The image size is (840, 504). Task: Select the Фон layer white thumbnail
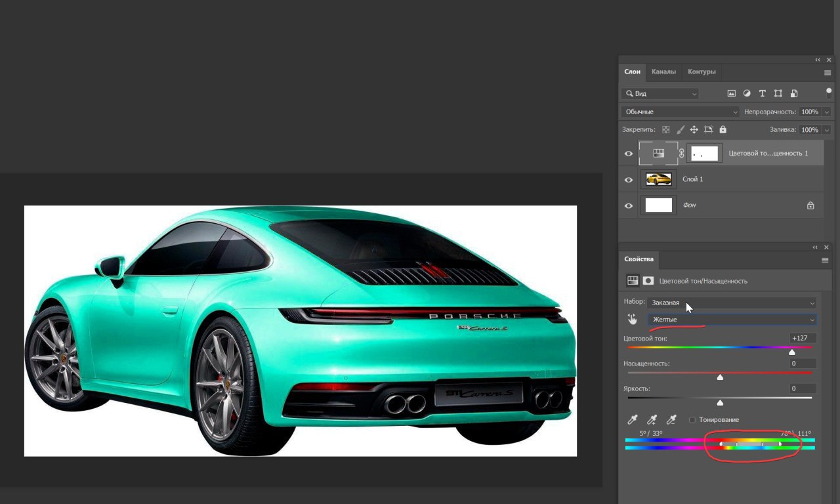(659, 205)
